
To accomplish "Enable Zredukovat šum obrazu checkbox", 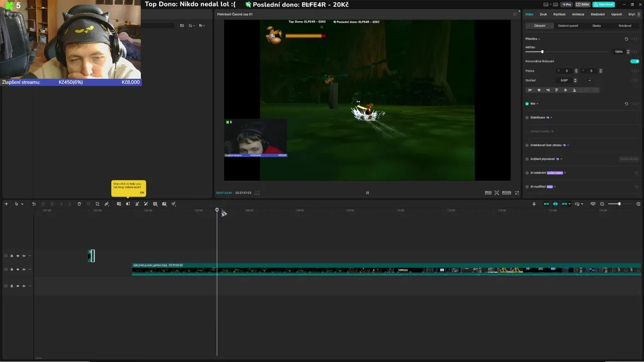I will point(527,145).
